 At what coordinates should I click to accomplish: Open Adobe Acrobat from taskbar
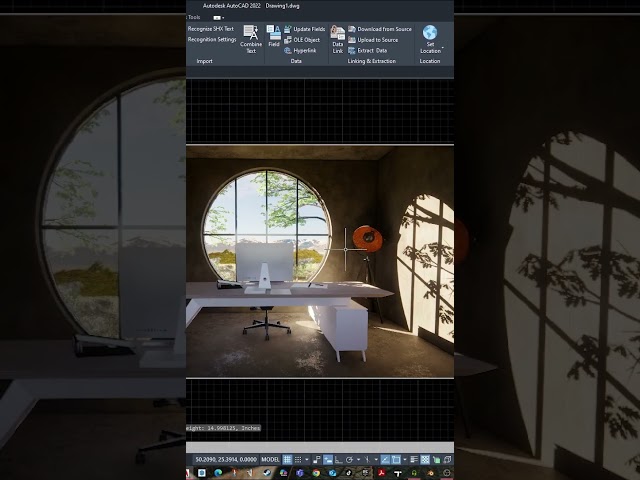tap(381, 473)
